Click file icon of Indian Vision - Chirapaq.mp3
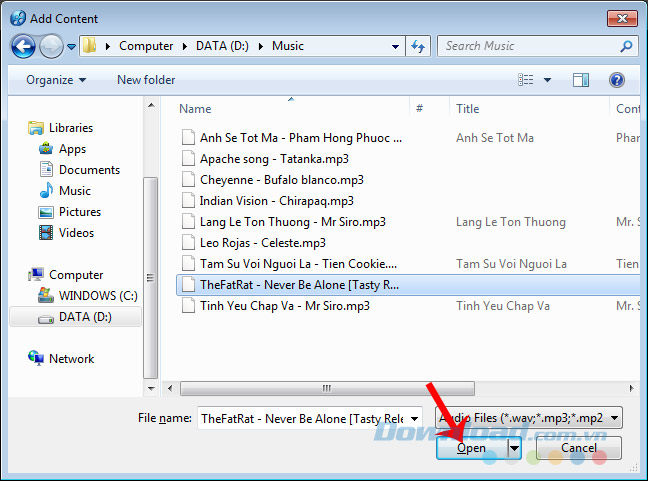Image resolution: width=648 pixels, height=481 pixels. 188,200
